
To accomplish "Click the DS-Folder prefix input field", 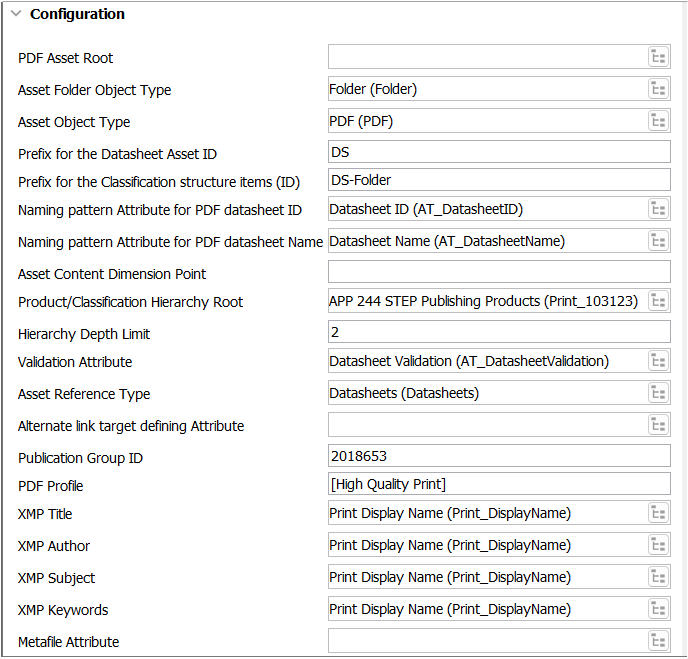I will (498, 180).
